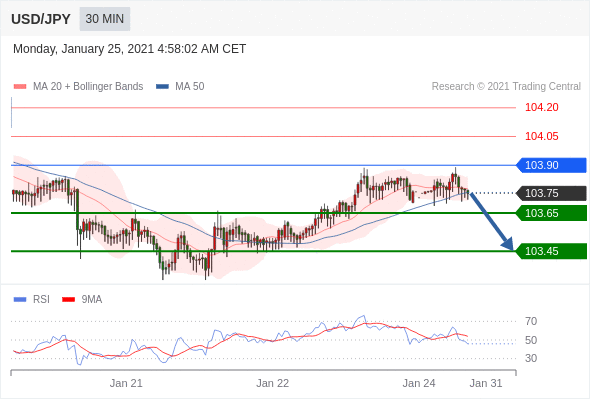Screen dimensions: 590x400
Task: Click the RSI legend label
Action: pyautogui.click(x=41, y=300)
